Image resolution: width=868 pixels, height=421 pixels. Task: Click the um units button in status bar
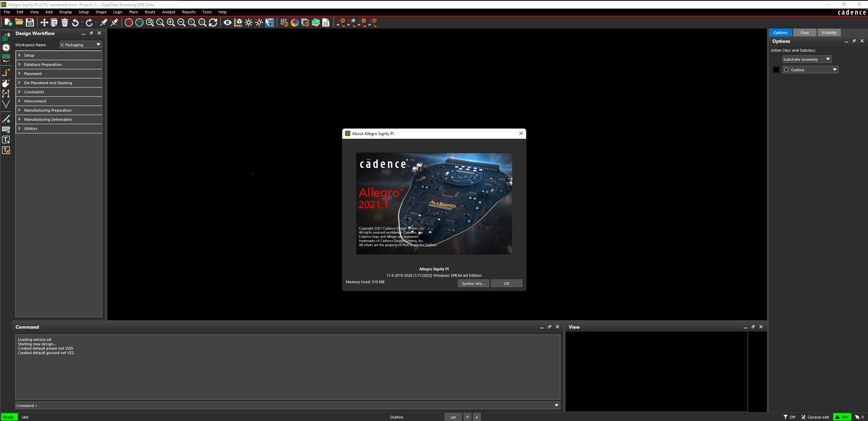(453, 417)
